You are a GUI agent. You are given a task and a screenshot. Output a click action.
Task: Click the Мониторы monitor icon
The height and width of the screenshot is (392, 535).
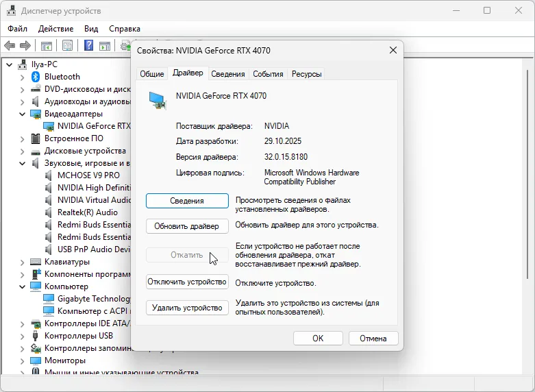point(36,360)
